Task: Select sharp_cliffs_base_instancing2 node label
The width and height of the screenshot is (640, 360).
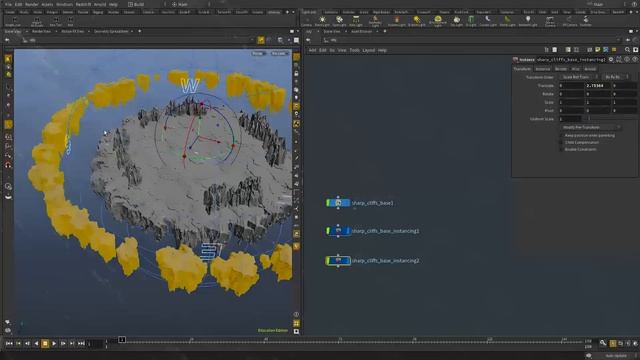Action: (x=385, y=260)
